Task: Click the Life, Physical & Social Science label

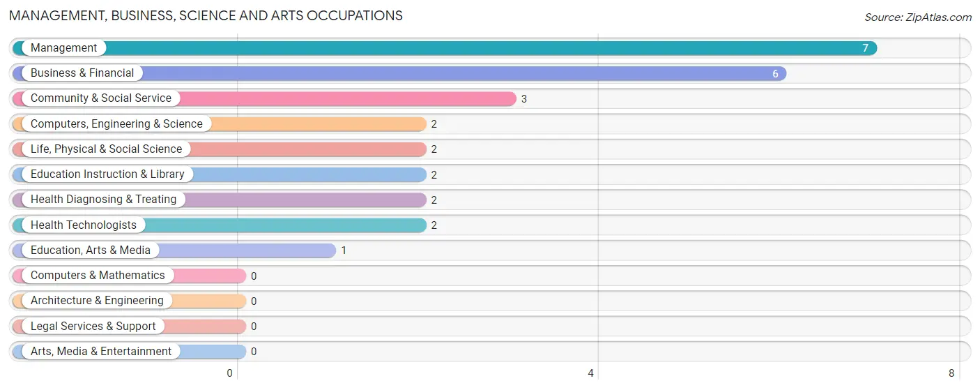Action: [106, 149]
